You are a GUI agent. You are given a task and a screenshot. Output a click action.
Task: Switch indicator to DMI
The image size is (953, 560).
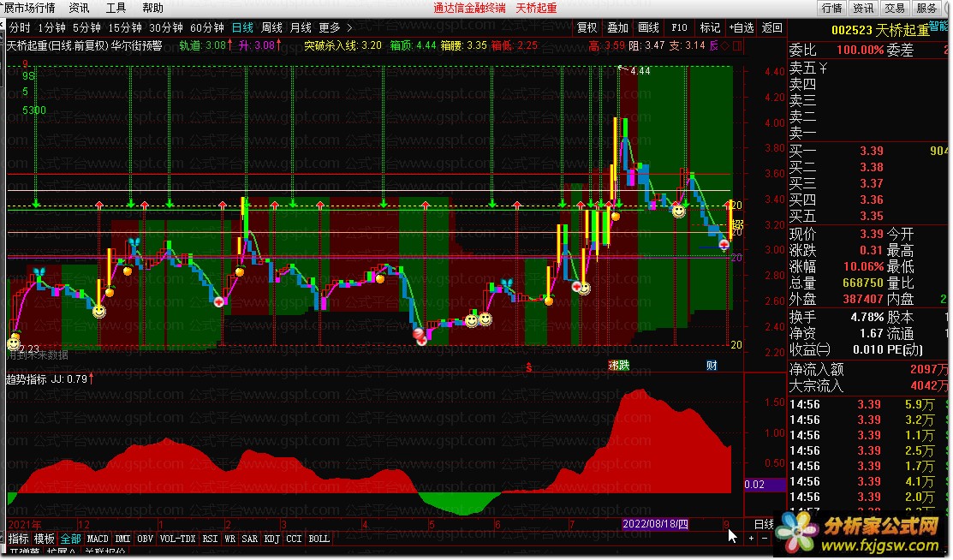coord(122,539)
